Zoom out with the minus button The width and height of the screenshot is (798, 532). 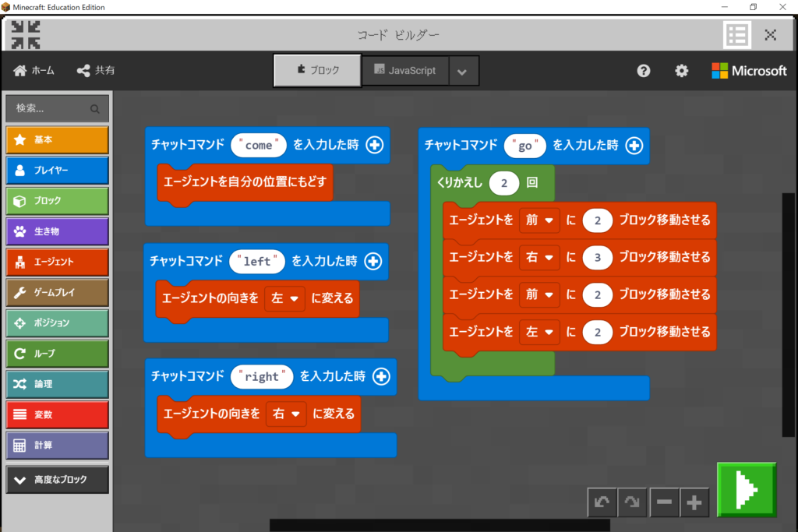click(664, 503)
